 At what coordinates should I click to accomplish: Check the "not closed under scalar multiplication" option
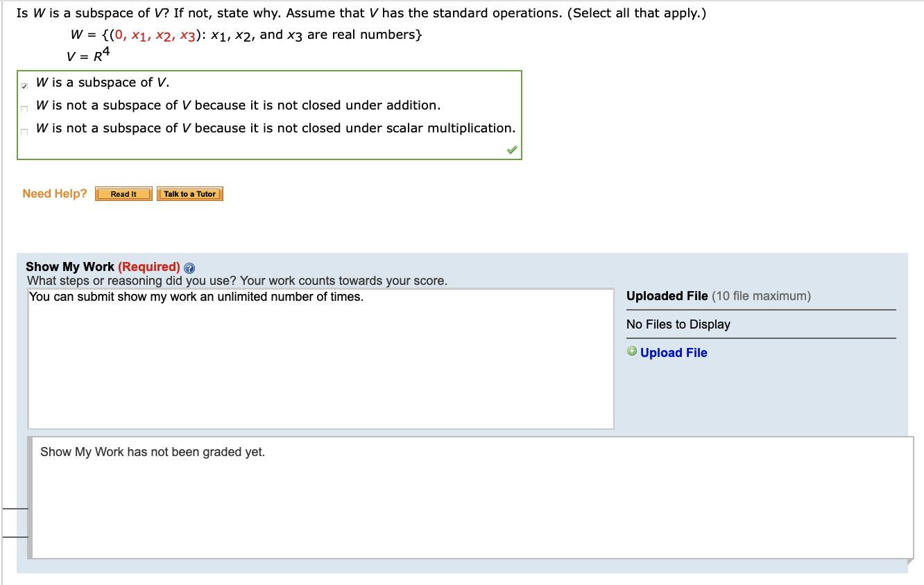click(x=24, y=132)
